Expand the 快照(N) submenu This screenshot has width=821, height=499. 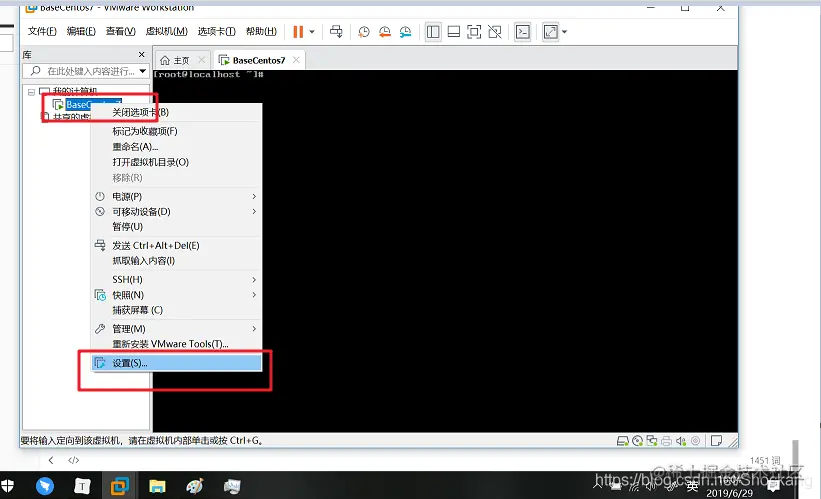(x=176, y=295)
